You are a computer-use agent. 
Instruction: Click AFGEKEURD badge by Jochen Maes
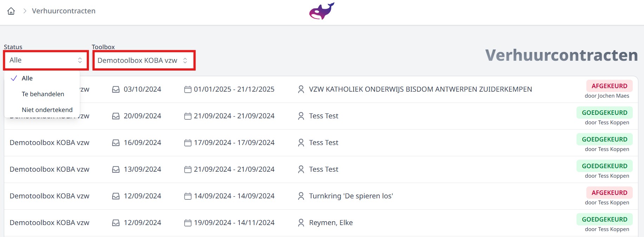pyautogui.click(x=609, y=86)
